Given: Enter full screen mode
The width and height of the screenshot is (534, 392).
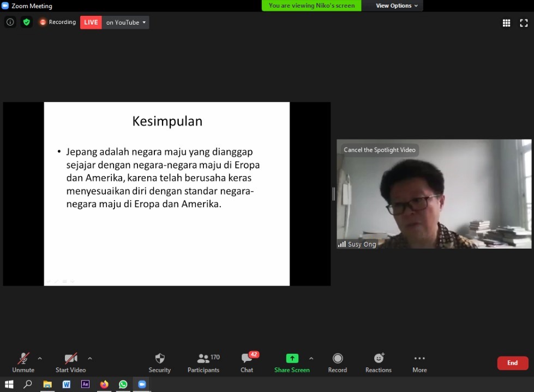Looking at the screenshot, I should pos(524,23).
